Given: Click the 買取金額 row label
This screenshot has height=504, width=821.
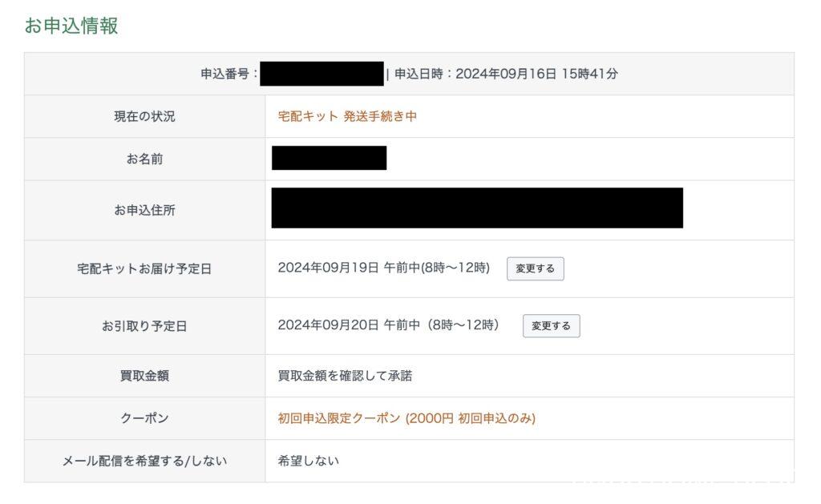Looking at the screenshot, I should (x=144, y=376).
